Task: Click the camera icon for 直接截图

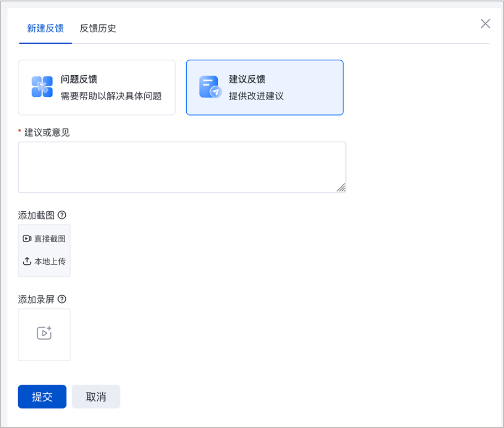Action: point(27,239)
